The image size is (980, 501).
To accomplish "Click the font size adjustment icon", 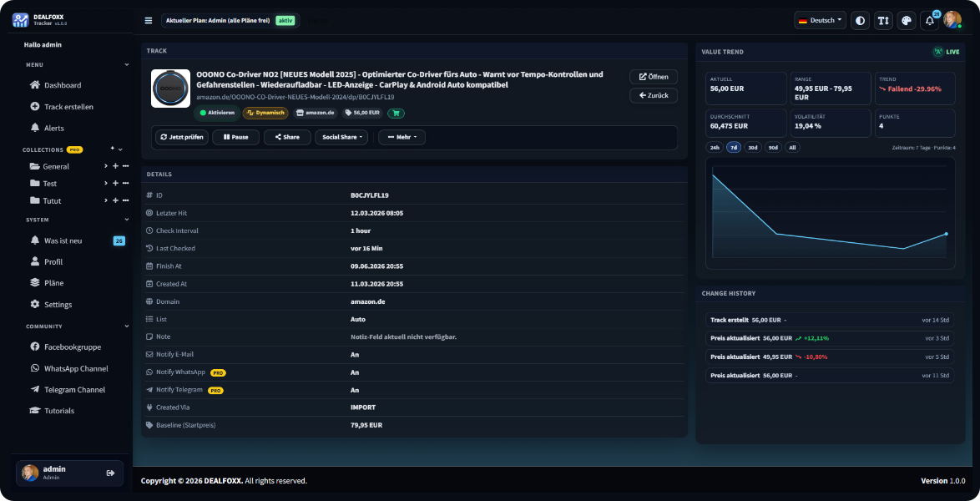I will coord(883,20).
